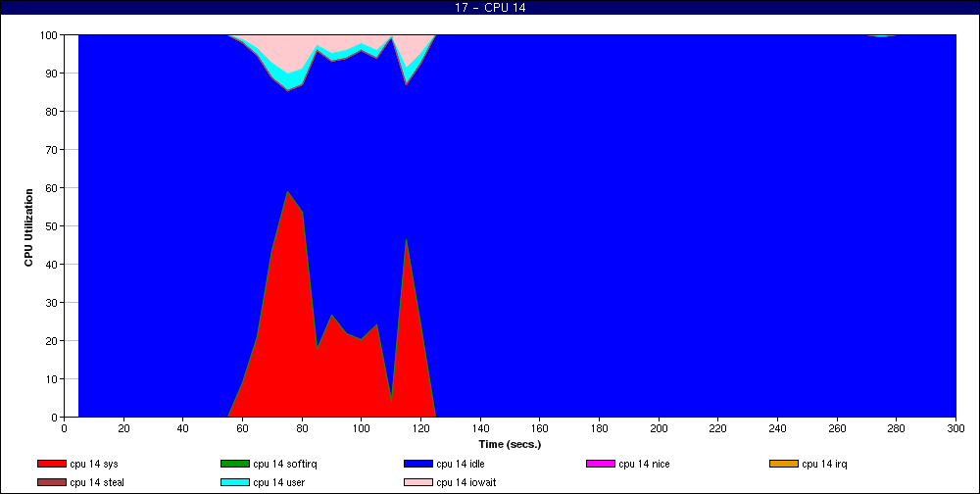Click the magenta cpu 14 nice legend swatch
Viewport: 980px width, 494px height.
[x=601, y=464]
